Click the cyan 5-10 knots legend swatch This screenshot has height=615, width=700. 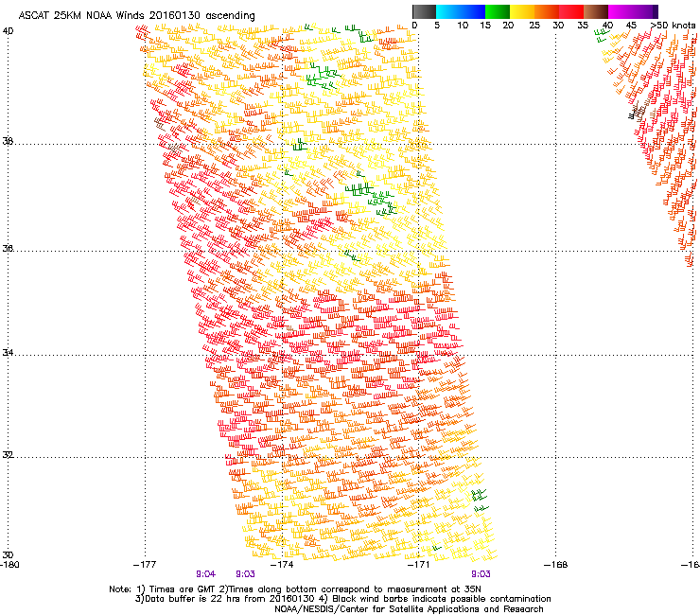pyautogui.click(x=447, y=11)
